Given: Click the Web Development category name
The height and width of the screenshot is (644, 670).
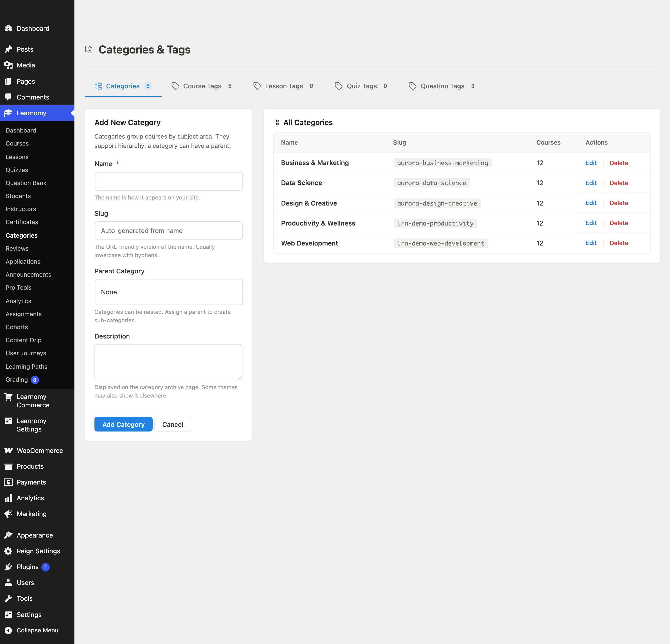Looking at the screenshot, I should point(309,243).
